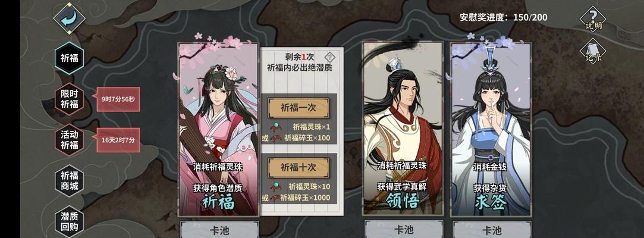The height and width of the screenshot is (238, 644).
Task: Click the 16天2时7分 countdown tag
Action: [118, 140]
